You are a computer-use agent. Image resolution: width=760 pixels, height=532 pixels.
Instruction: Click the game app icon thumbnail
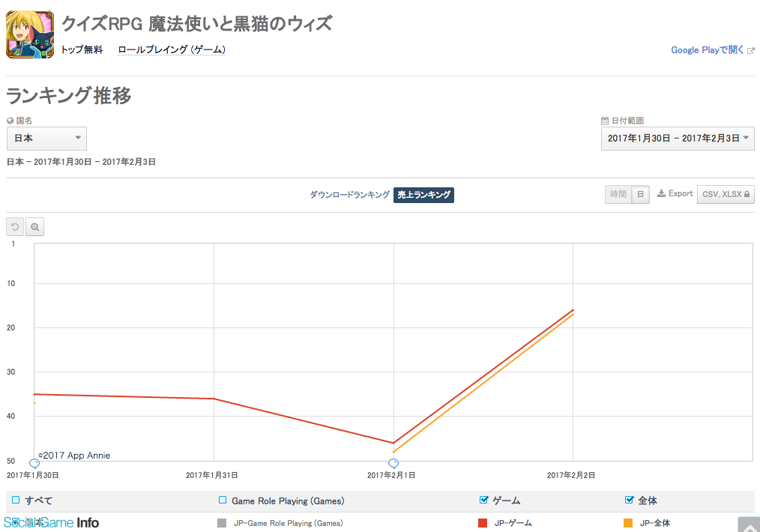[30, 34]
